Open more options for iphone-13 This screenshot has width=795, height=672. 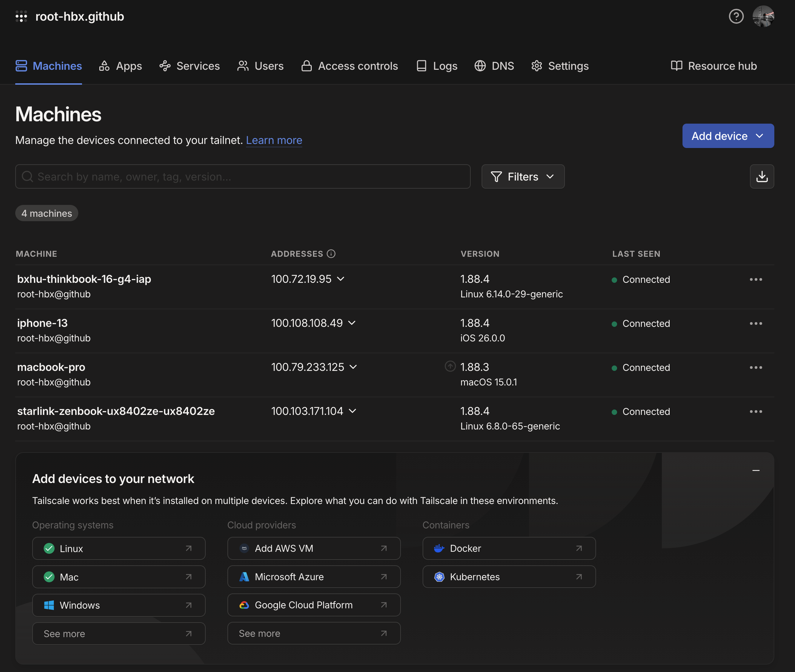click(756, 323)
